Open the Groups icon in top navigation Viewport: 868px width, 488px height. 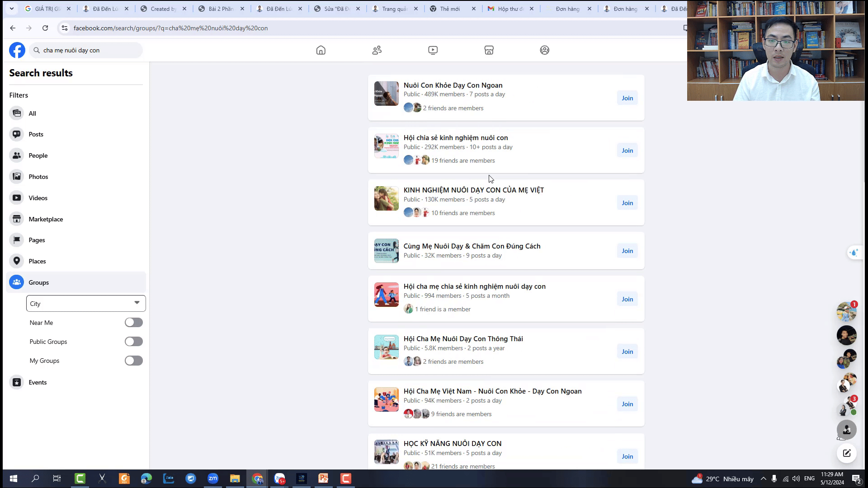(x=544, y=50)
